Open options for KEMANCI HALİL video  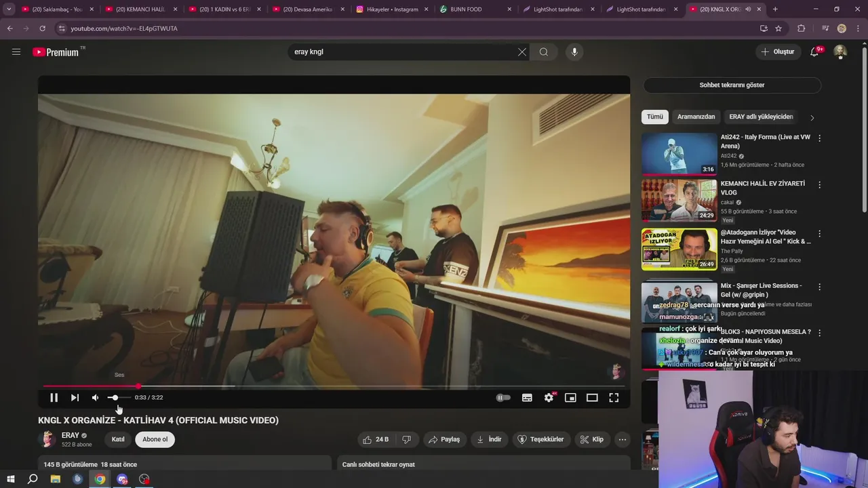pos(819,184)
